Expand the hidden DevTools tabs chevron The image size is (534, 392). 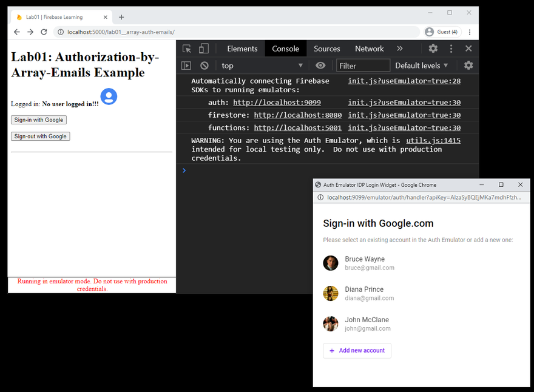[x=400, y=49]
